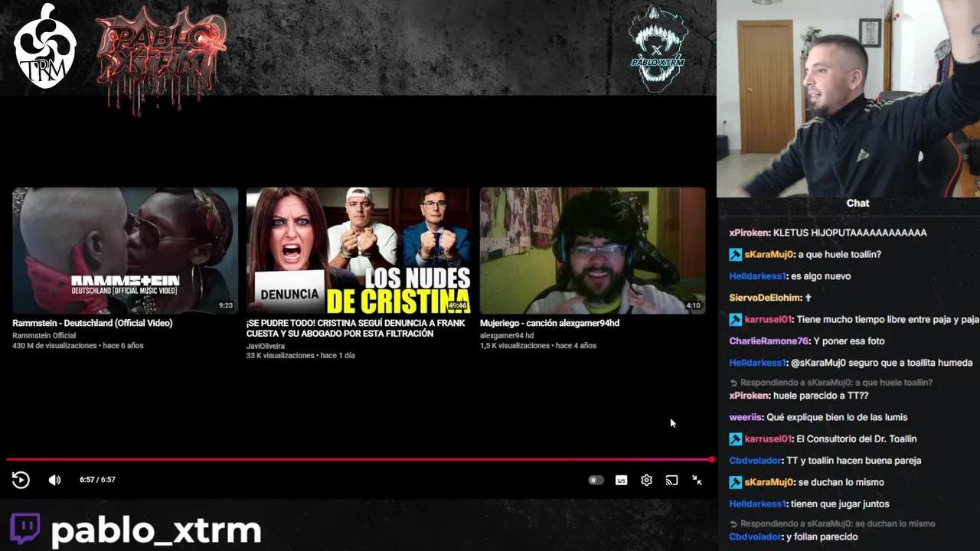Open the Rammstein Official channel name
The image size is (980, 551).
tap(44, 335)
